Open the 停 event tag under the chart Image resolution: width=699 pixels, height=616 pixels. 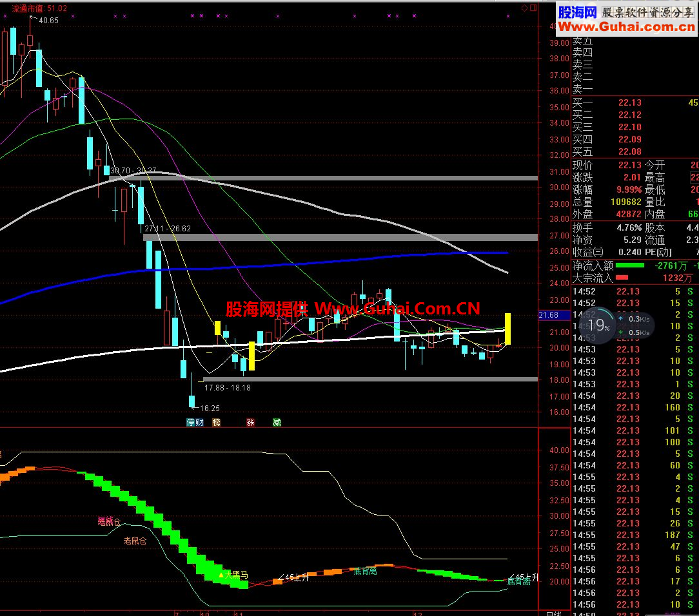[x=191, y=422]
